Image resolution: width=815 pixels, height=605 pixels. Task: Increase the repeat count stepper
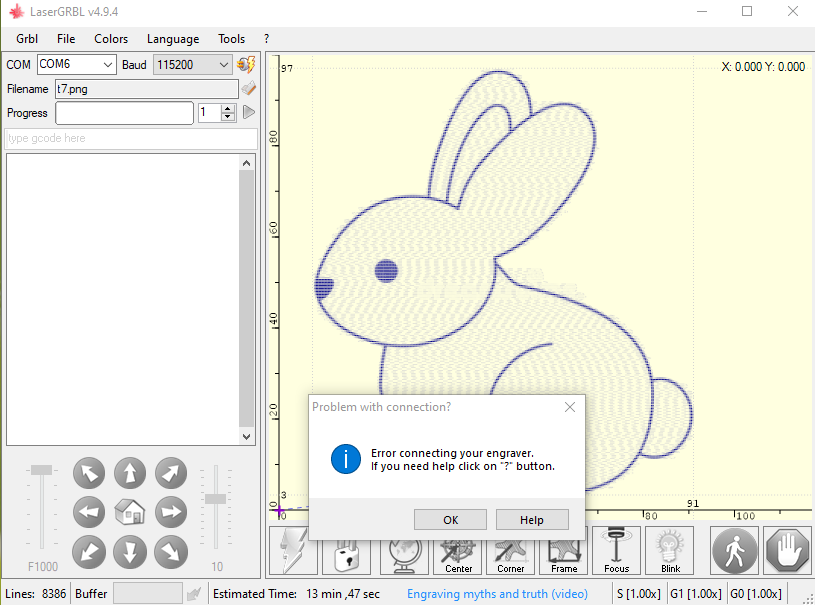click(227, 108)
